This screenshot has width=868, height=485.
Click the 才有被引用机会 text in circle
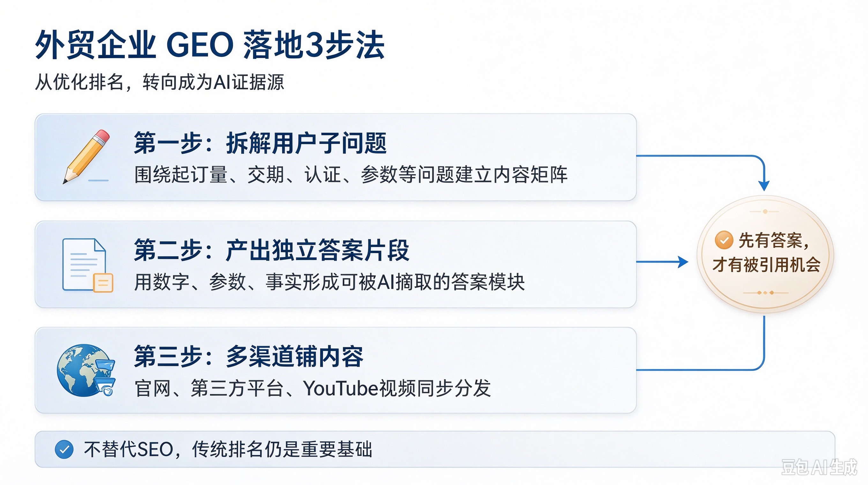click(766, 265)
